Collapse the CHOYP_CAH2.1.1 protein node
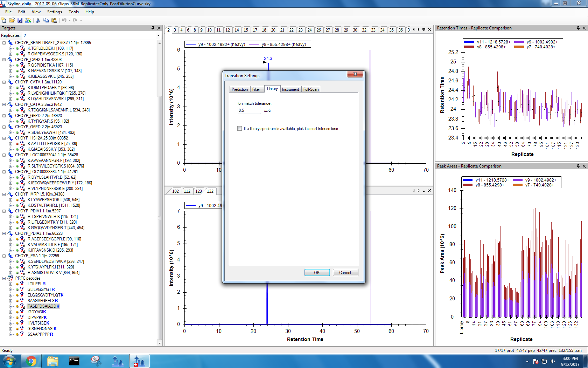588x368 pixels. pos(4,60)
